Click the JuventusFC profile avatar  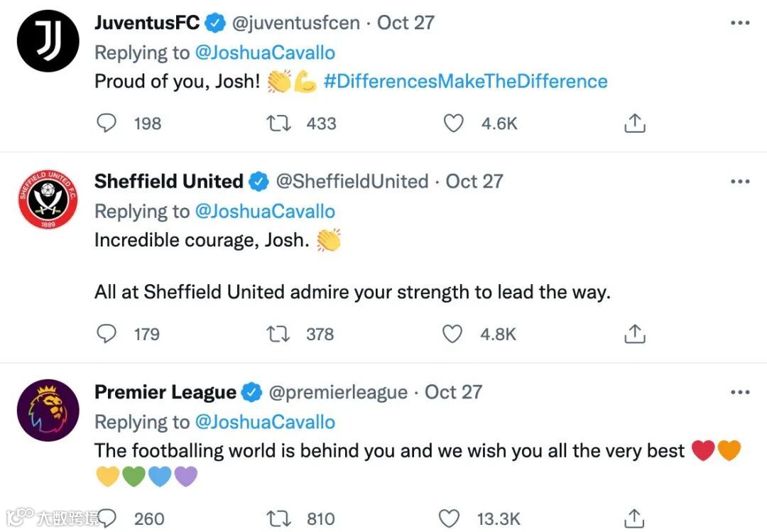[x=48, y=40]
